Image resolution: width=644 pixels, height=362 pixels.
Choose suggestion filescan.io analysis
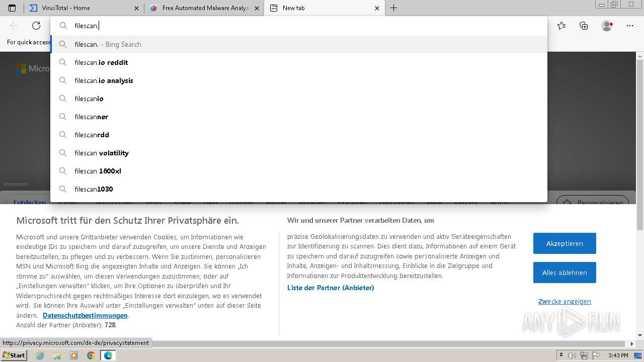tap(299, 80)
